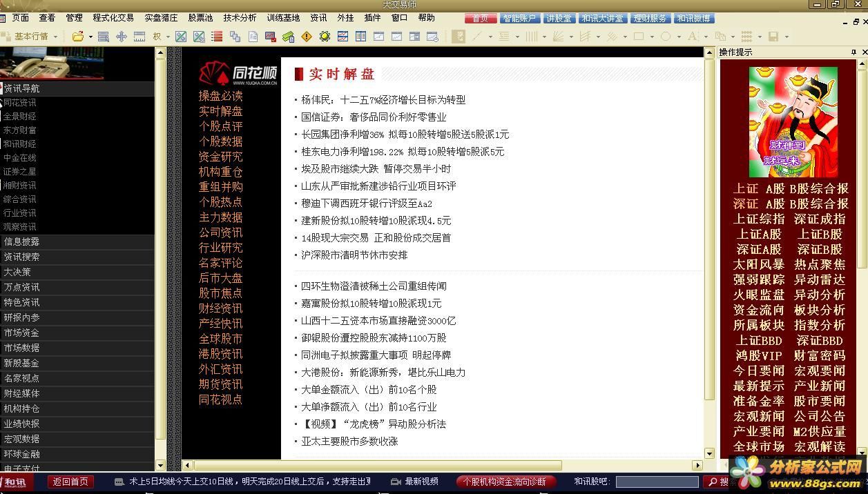The image size is (868, 494).
Task: Click the save floppy disk icon in drawing toolbar
Action: click(x=773, y=37)
